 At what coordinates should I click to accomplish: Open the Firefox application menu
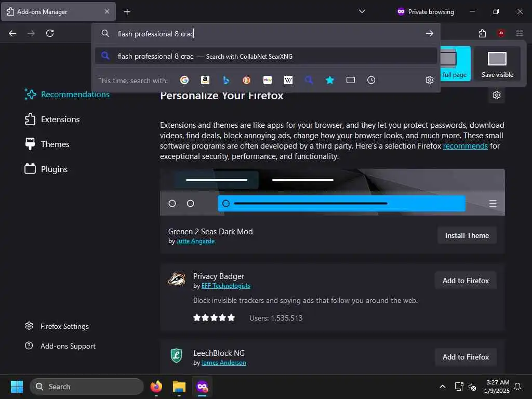tap(520, 33)
